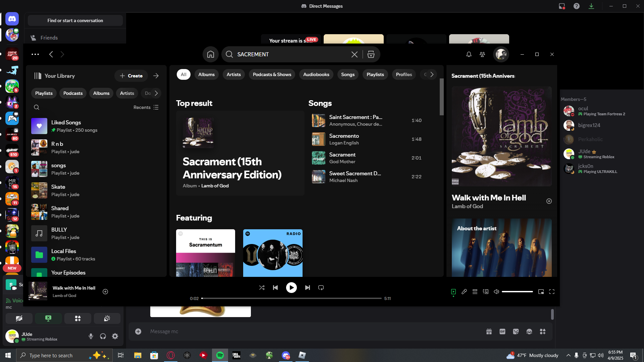Adjust the Spotify volume slider
Screen dimensions: 644x362
pyautogui.click(x=517, y=292)
